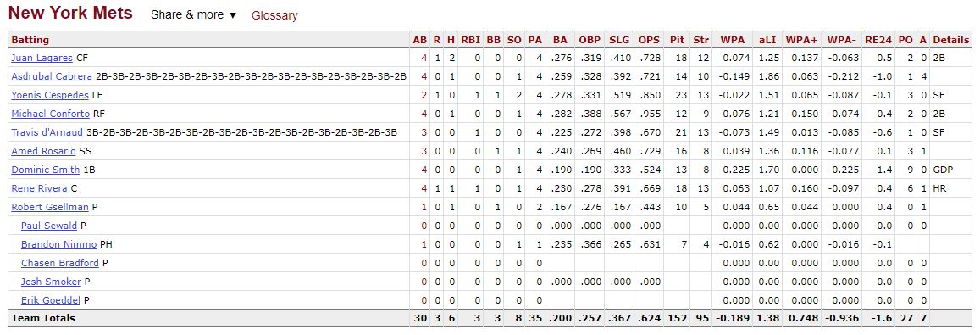Sort table by OPS column header
Viewport: 980px width, 335px height.
[x=649, y=40]
